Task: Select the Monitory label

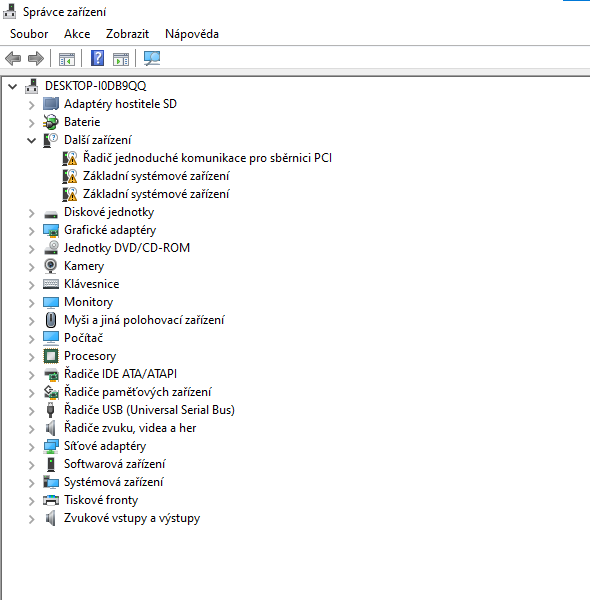Action: click(x=88, y=302)
